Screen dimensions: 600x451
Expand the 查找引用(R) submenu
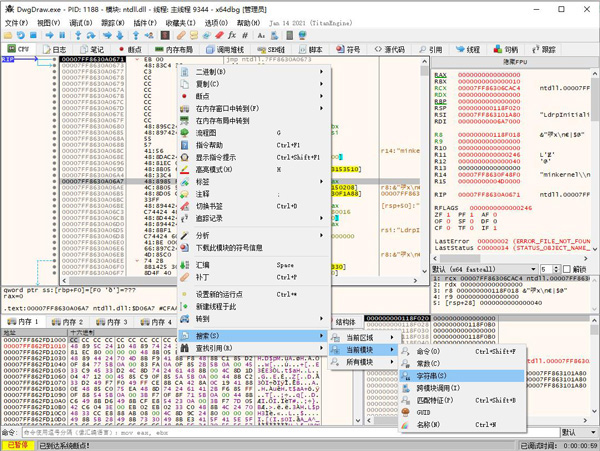coord(254,348)
